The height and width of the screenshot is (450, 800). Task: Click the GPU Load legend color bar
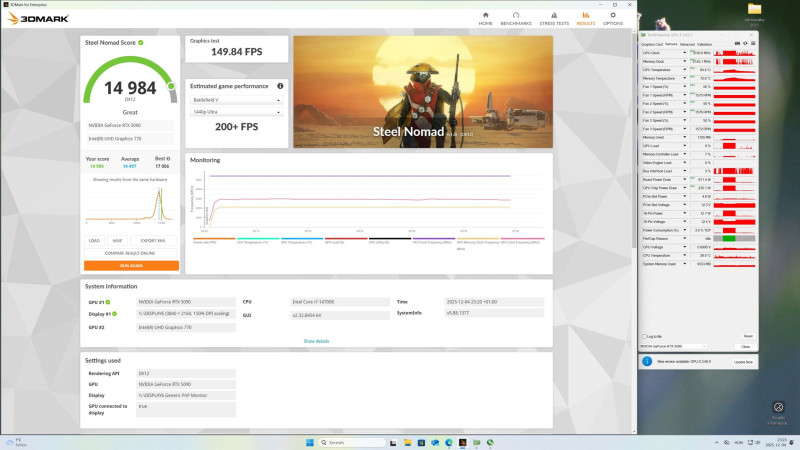[346, 238]
